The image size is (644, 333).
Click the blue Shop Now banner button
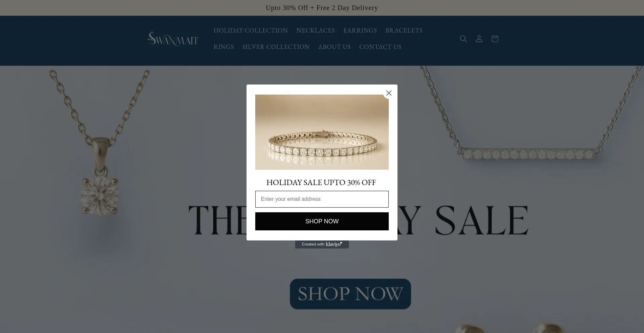pyautogui.click(x=351, y=294)
